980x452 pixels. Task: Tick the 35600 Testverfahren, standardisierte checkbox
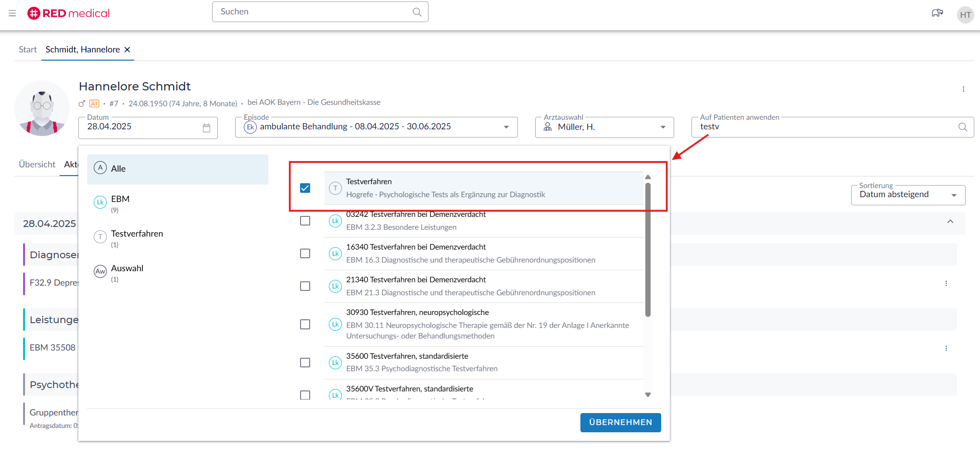point(305,363)
